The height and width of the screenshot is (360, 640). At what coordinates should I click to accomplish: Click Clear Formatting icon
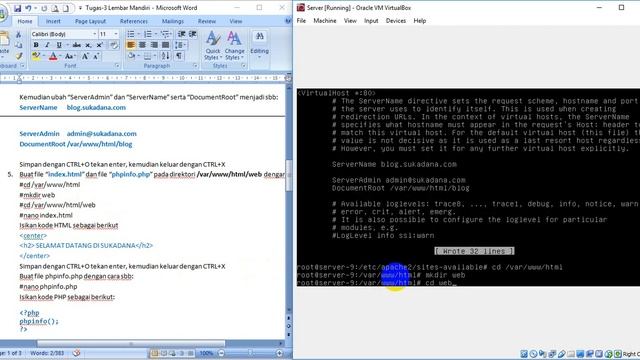[114, 45]
